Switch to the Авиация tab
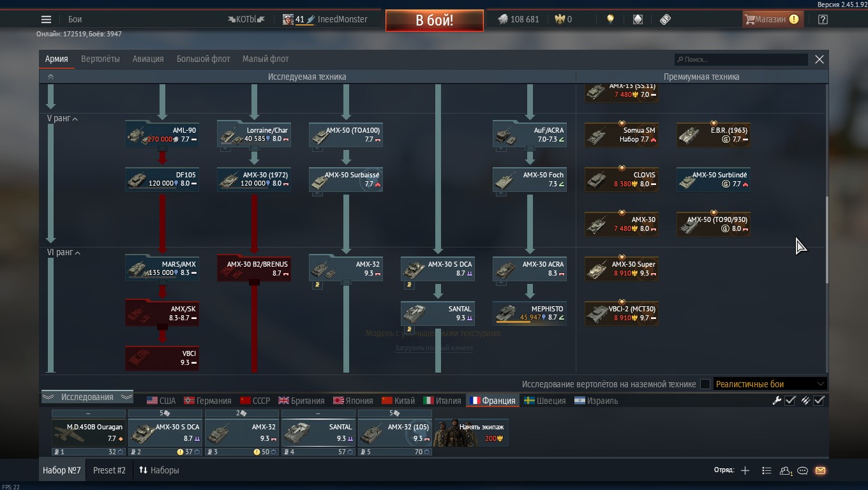This screenshot has width=868, height=490. click(x=148, y=59)
